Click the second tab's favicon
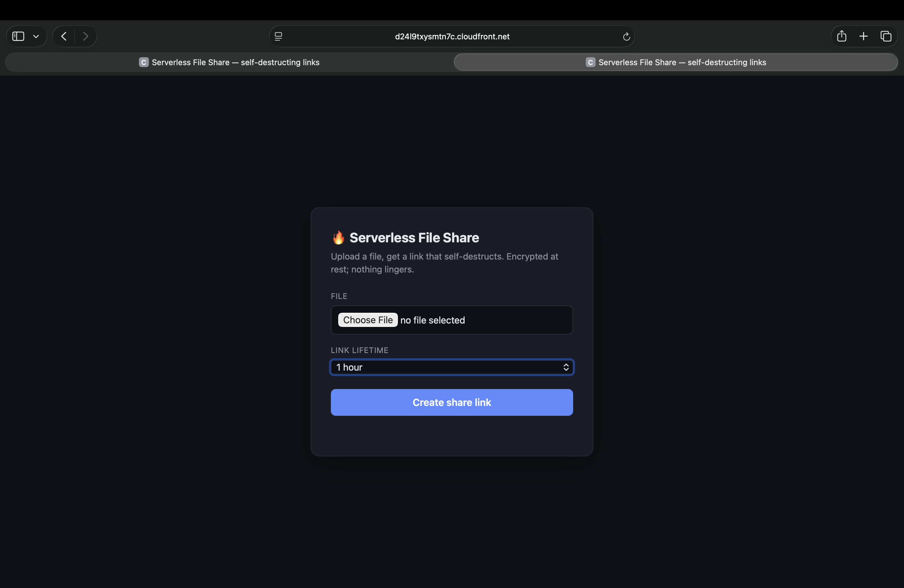Screen dimensions: 904x588 [x=590, y=62]
